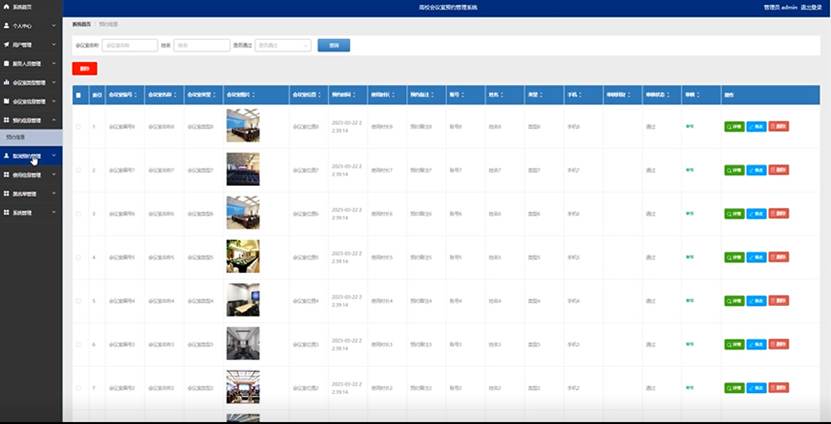
Task: Click the red batch delete button above the table
Action: tap(85, 68)
